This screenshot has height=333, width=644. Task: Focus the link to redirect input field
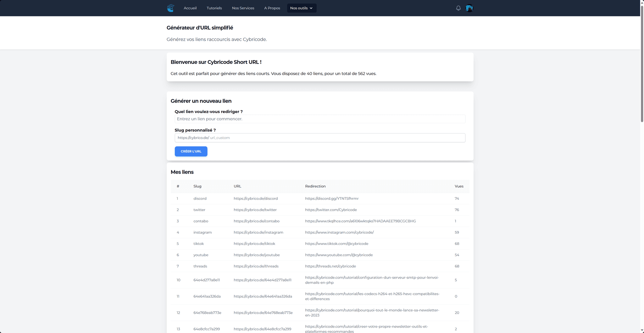tap(320, 119)
